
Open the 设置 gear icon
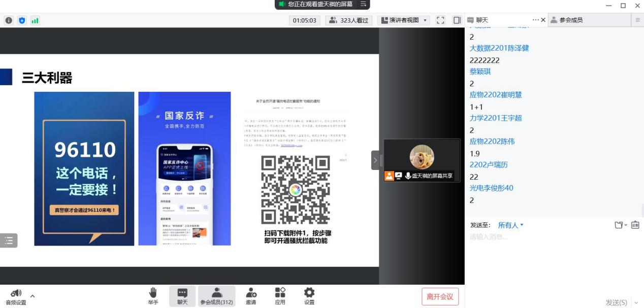coord(309,296)
